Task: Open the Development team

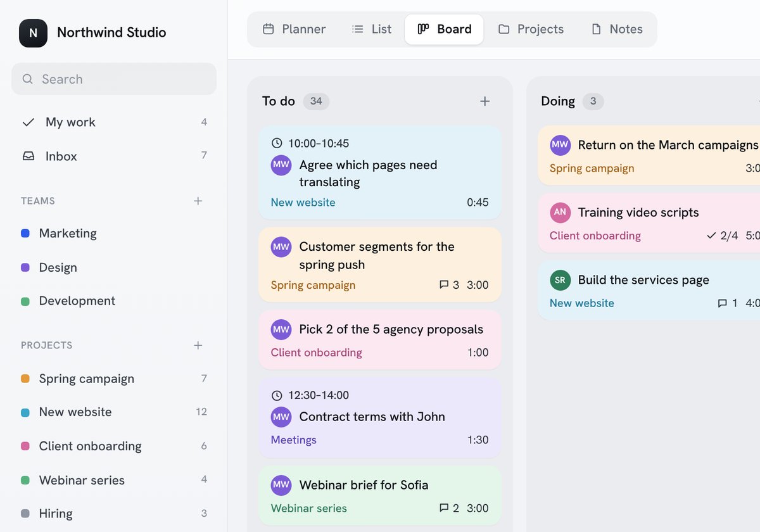Action: (x=114, y=301)
